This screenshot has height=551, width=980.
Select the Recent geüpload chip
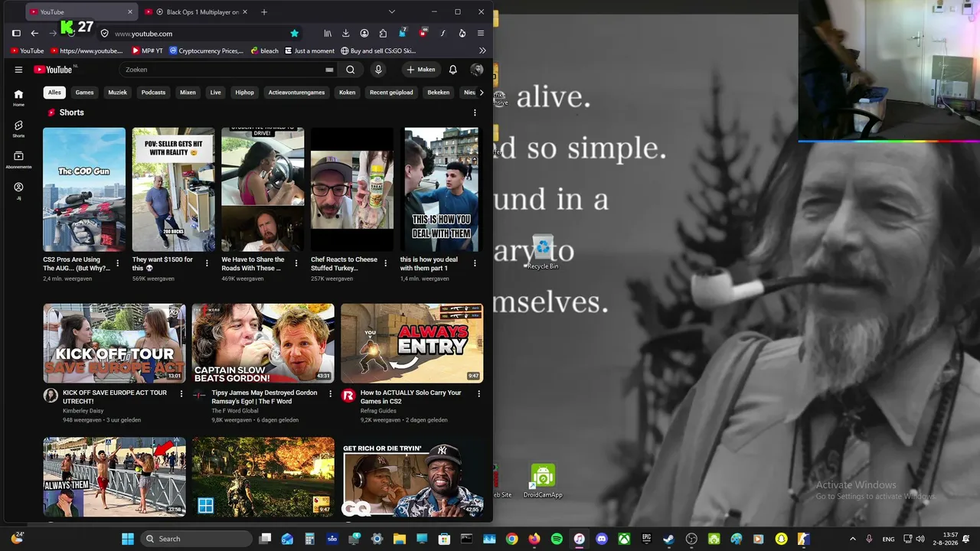pyautogui.click(x=391, y=93)
